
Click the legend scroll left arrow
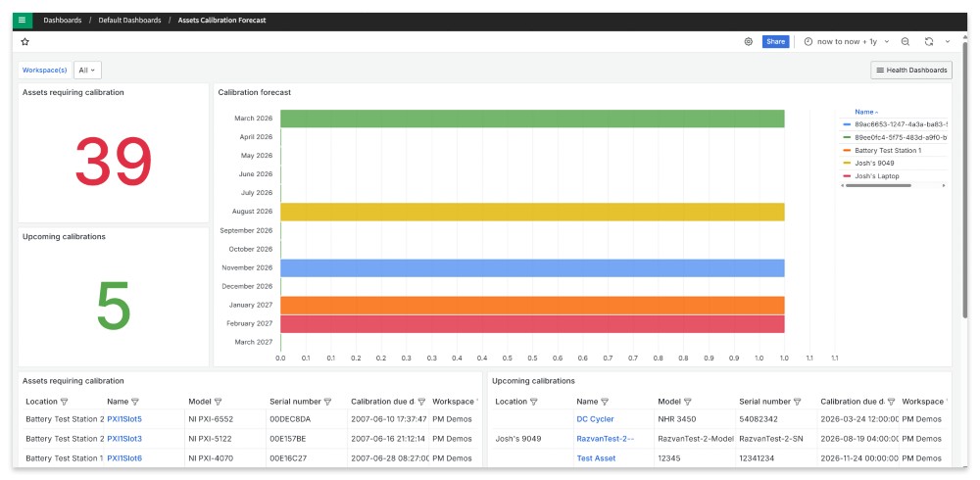click(x=842, y=185)
